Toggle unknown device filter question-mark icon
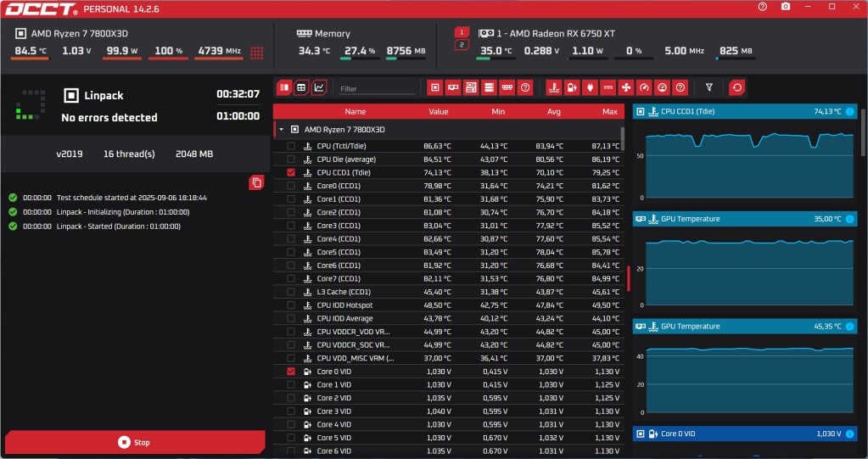The height and width of the screenshot is (459, 868). pyautogui.click(x=525, y=87)
